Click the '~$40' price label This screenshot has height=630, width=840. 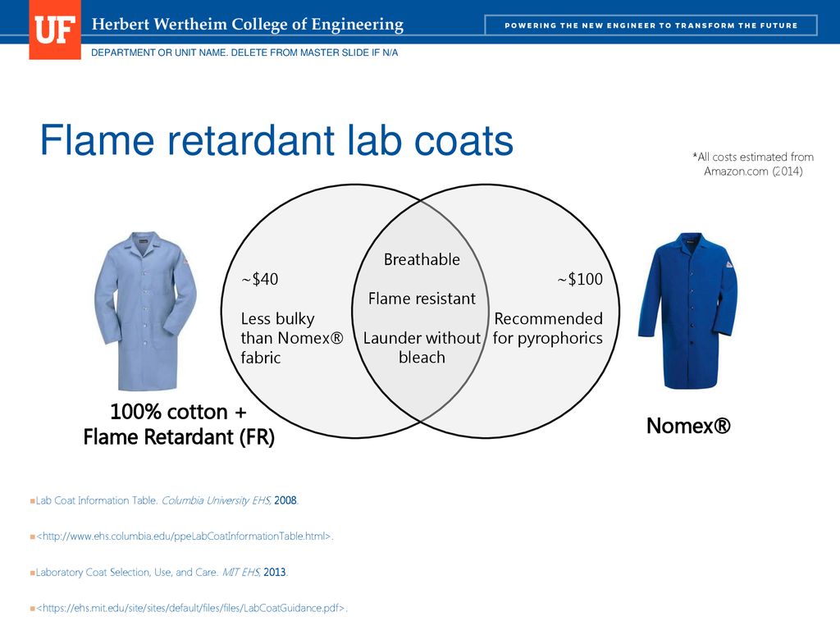(x=260, y=279)
